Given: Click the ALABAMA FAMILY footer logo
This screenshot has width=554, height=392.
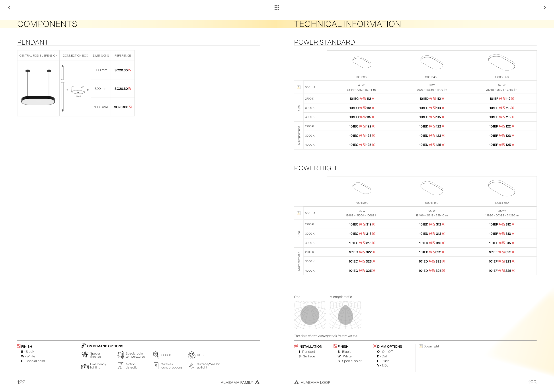Looking at the screenshot, I should pyautogui.click(x=257, y=382).
